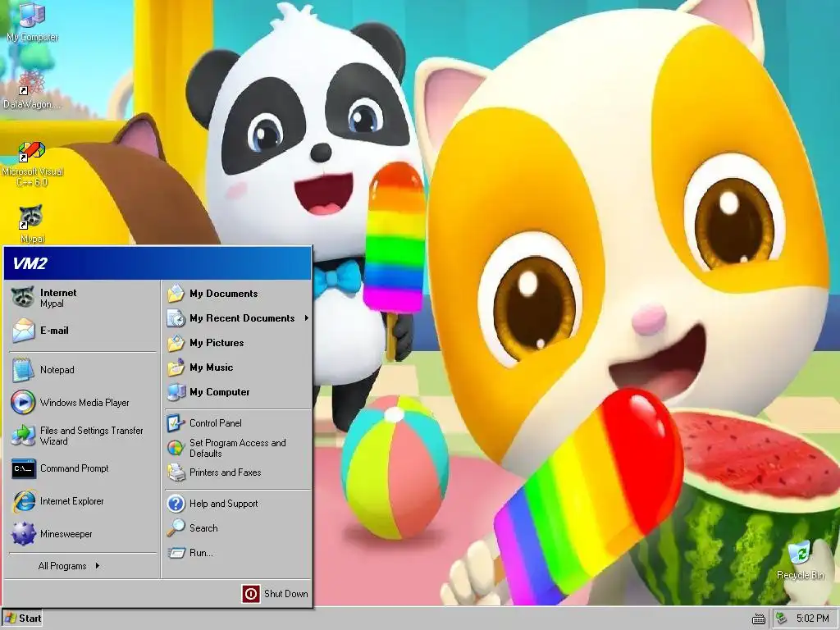Open the Internet Mypal menu entry
The image size is (840, 630).
click(83, 297)
